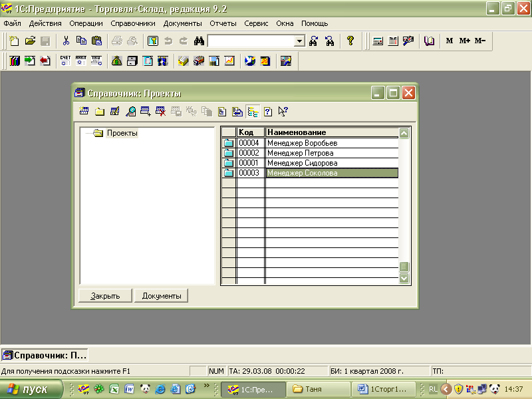Click list scrollbar up arrow
Image resolution: width=532 pixels, height=399 pixels.
(x=404, y=134)
